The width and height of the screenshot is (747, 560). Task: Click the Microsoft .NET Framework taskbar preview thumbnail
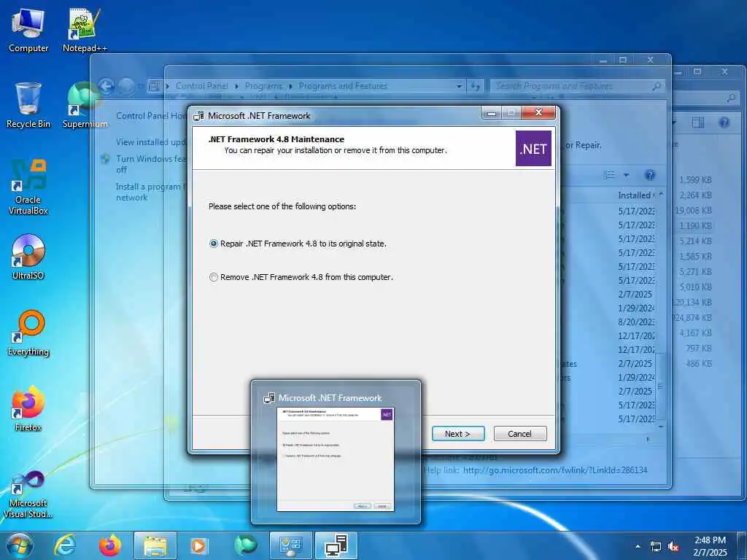336,459
